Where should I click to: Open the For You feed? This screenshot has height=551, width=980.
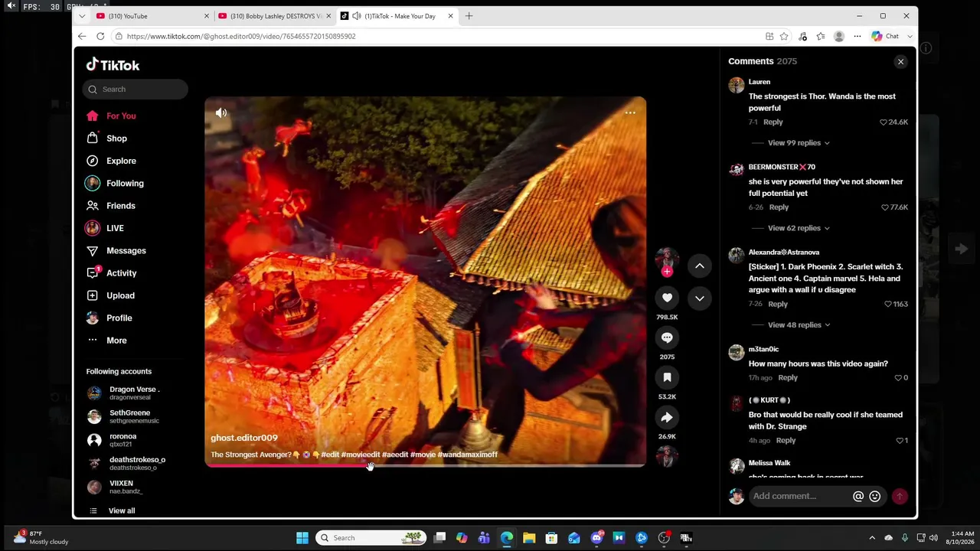click(112, 116)
